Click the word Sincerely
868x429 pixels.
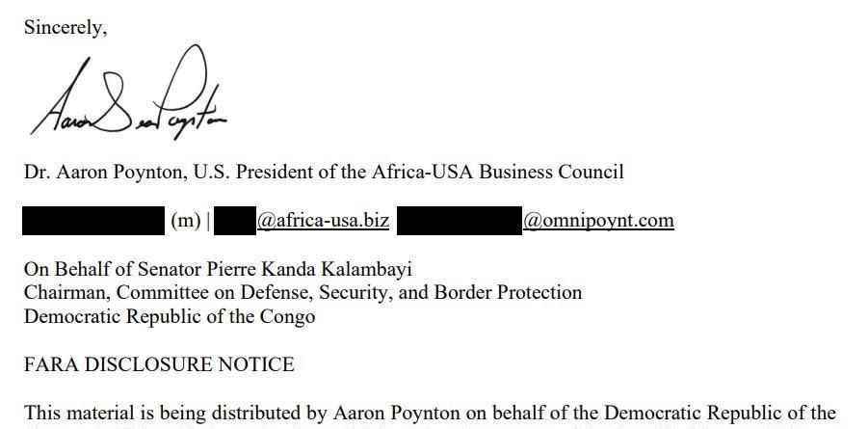[66, 28]
